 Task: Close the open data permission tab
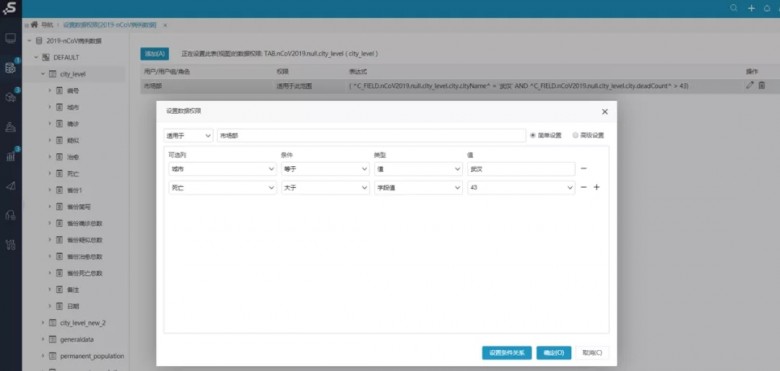coord(165,24)
